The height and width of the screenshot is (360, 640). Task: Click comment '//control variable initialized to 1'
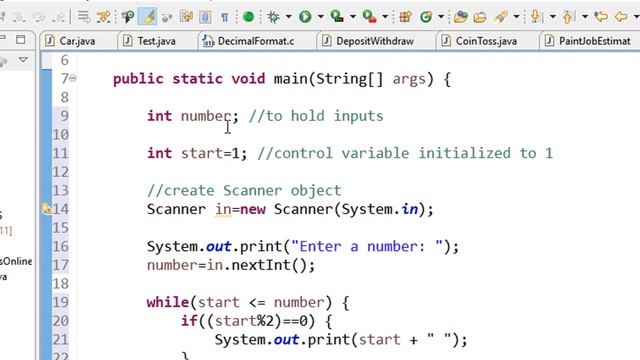click(x=405, y=153)
